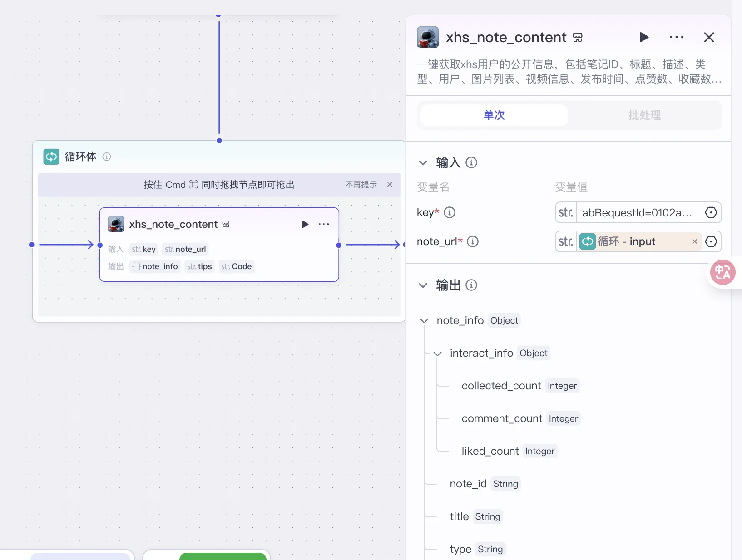Collapse the interact_info object tree
Viewport: 742px width, 560px height.
click(x=438, y=354)
